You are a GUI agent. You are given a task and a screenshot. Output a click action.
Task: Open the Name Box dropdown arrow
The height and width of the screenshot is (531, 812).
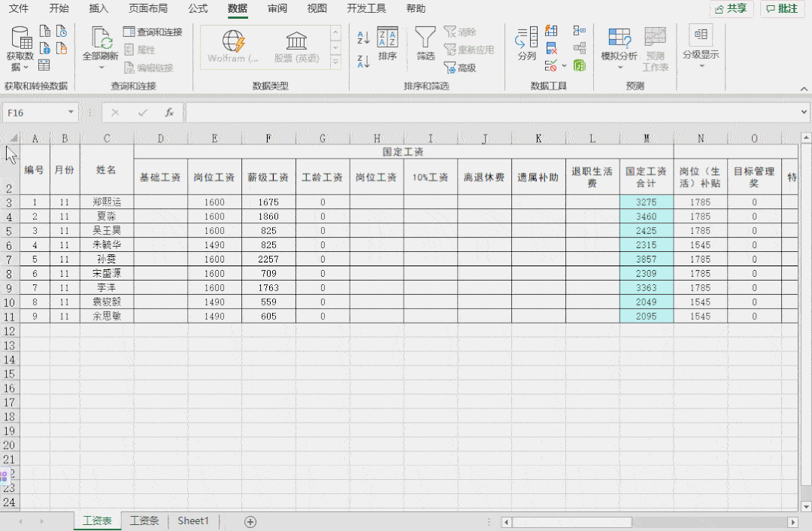tap(71, 113)
